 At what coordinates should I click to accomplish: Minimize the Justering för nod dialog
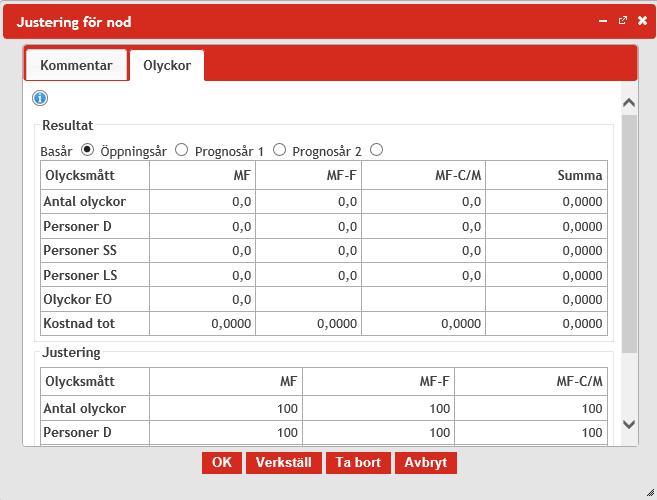603,21
